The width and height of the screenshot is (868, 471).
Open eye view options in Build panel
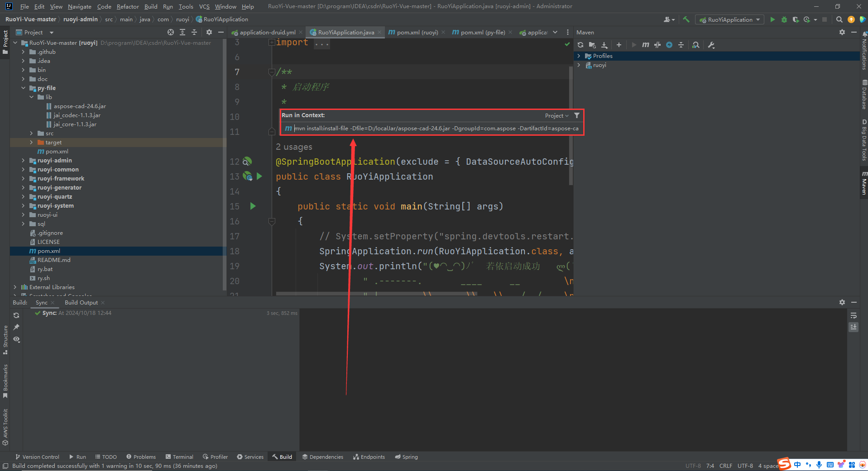tap(17, 339)
